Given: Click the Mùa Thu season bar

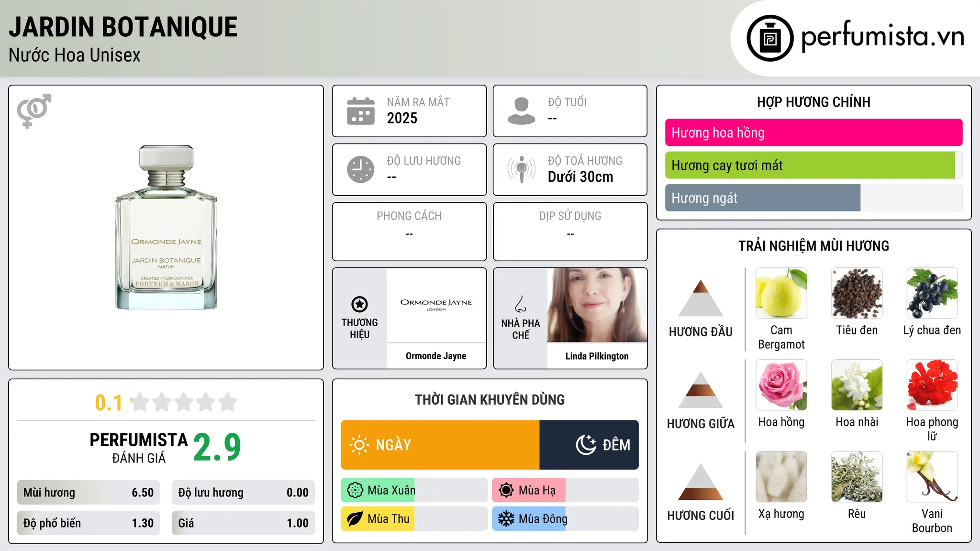Looking at the screenshot, I should [414, 519].
